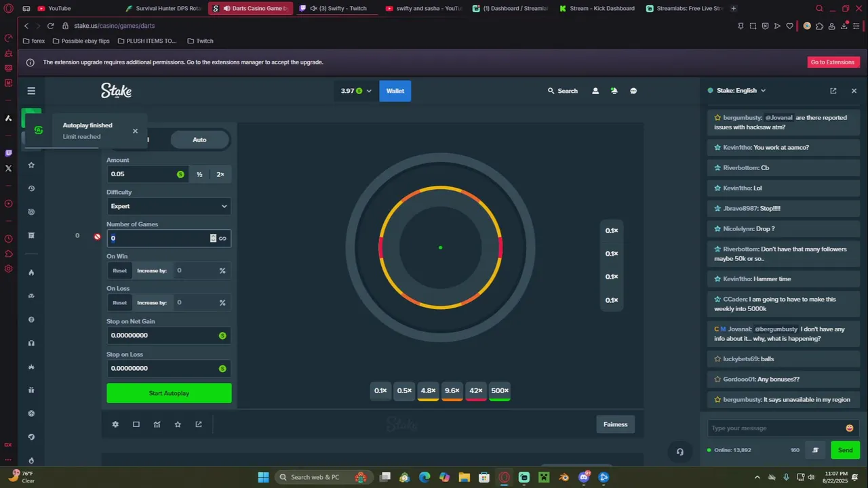
Task: Toggle infinite games symbol in Number of Games
Action: 222,238
